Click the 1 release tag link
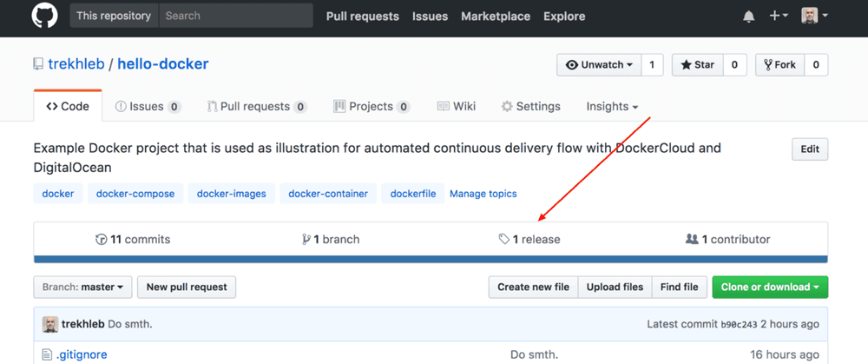 click(x=529, y=240)
